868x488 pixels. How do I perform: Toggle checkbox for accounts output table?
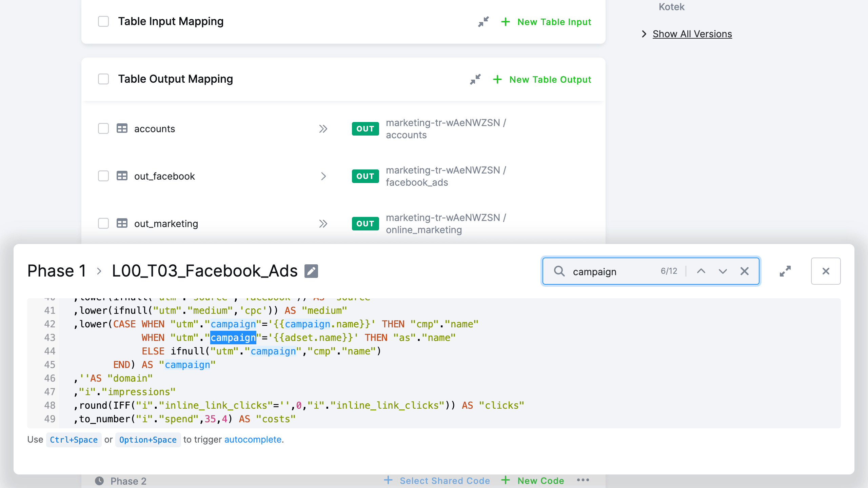tap(103, 129)
